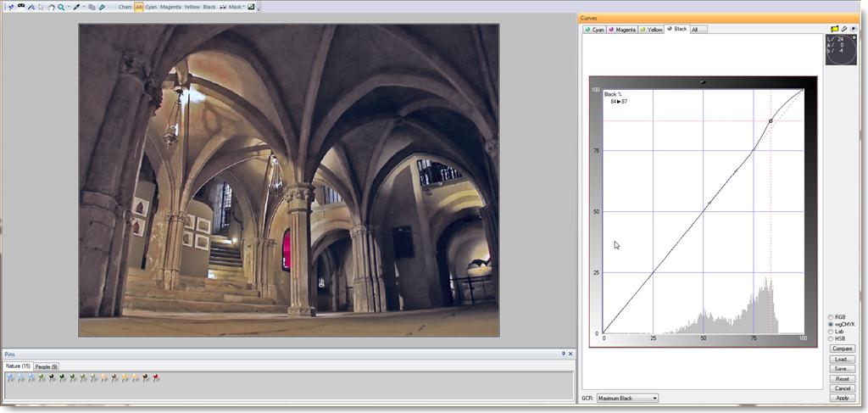Switch to the Yellow curve tab
The width and height of the screenshot is (868, 413).
click(651, 30)
